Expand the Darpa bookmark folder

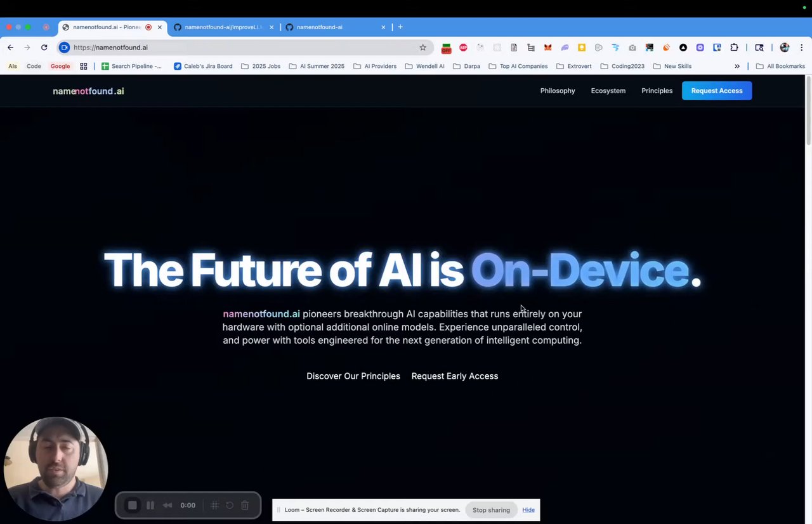(466, 66)
